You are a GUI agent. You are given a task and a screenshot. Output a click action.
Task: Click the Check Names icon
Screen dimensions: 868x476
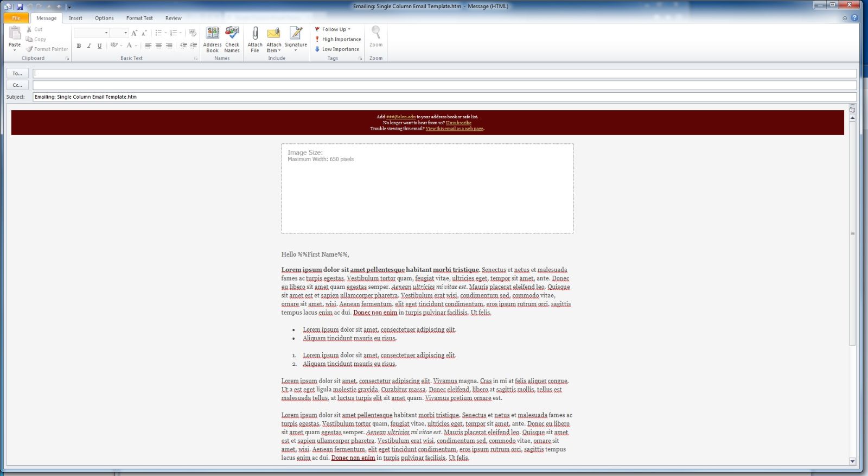click(x=232, y=34)
